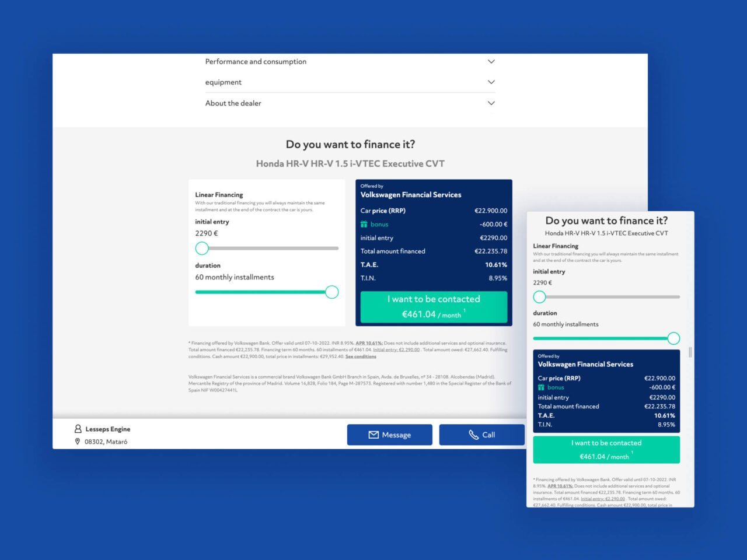The width and height of the screenshot is (747, 560).
Task: Click the dealer person icon beside Lesseps Engine
Action: (78, 429)
